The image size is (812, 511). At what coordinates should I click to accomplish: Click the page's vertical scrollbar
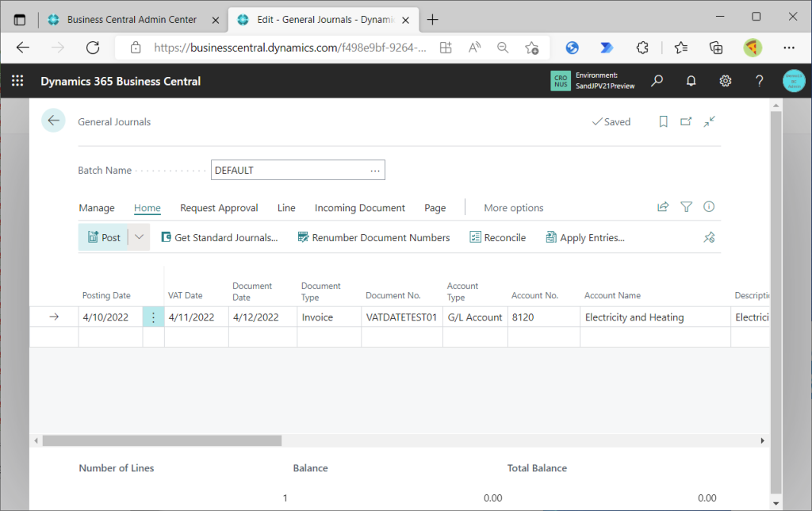coord(776,302)
